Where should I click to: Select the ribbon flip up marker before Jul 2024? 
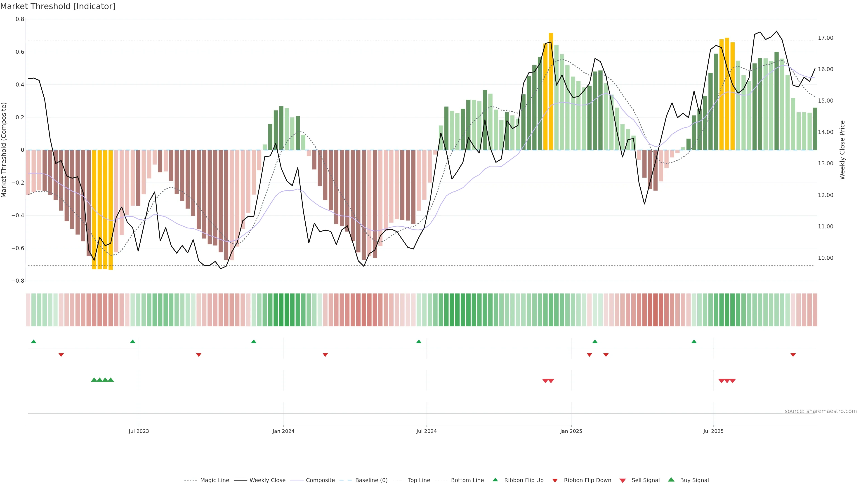419,342
